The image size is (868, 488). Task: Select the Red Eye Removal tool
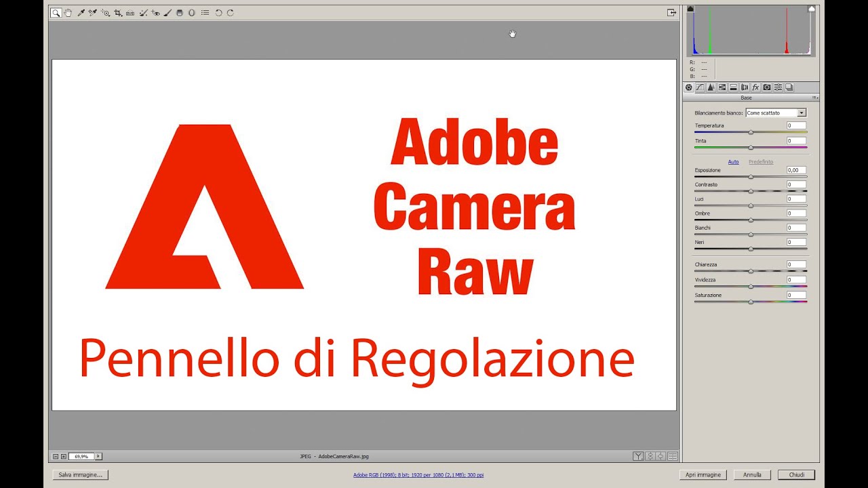pos(156,13)
